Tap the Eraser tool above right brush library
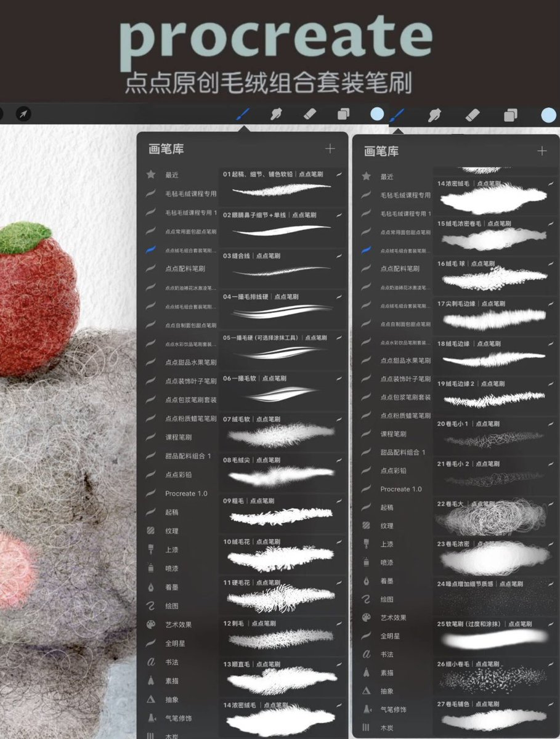 point(473,115)
